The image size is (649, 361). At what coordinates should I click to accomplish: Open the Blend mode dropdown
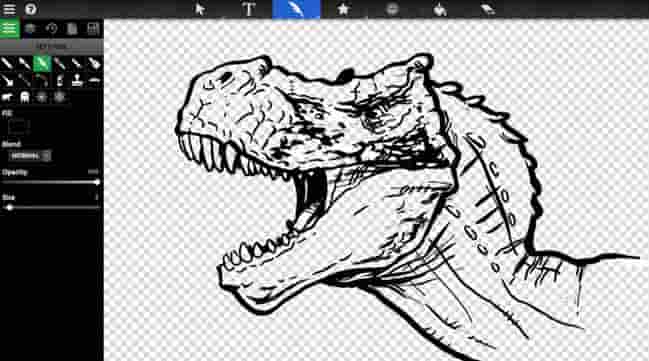(29, 156)
